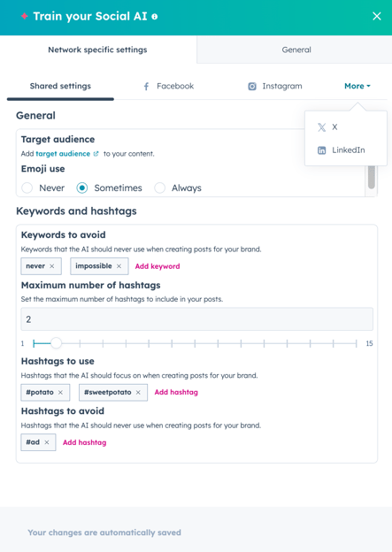
Task: Remove the 'never' keyword with its x icon
Action: 52,266
